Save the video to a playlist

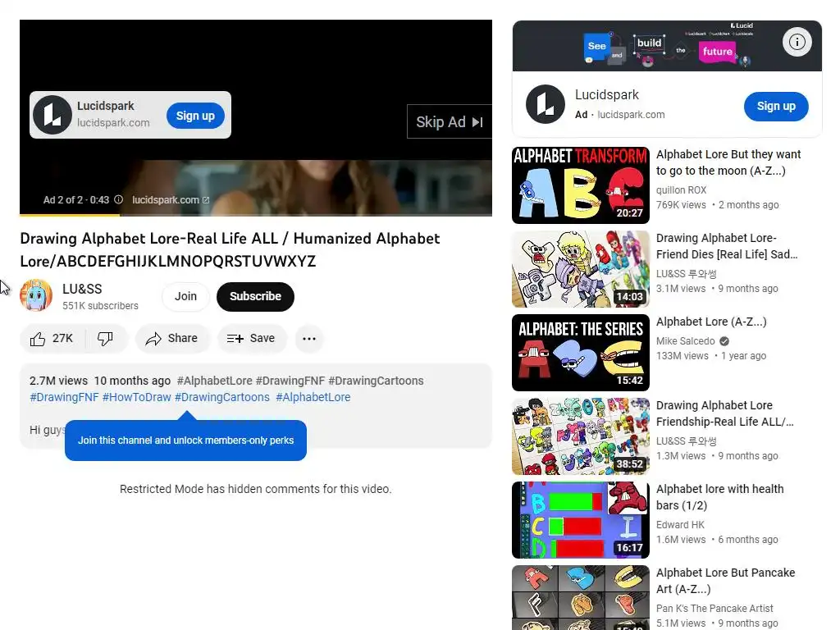(x=252, y=339)
